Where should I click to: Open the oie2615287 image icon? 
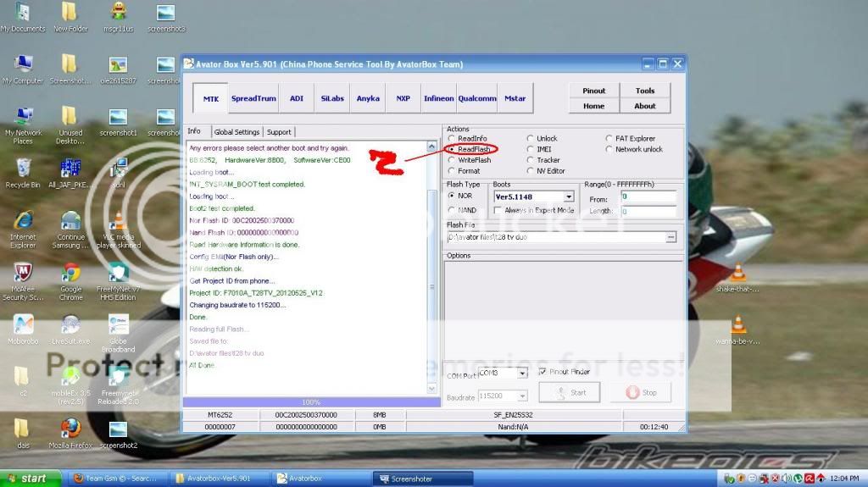tap(118, 69)
